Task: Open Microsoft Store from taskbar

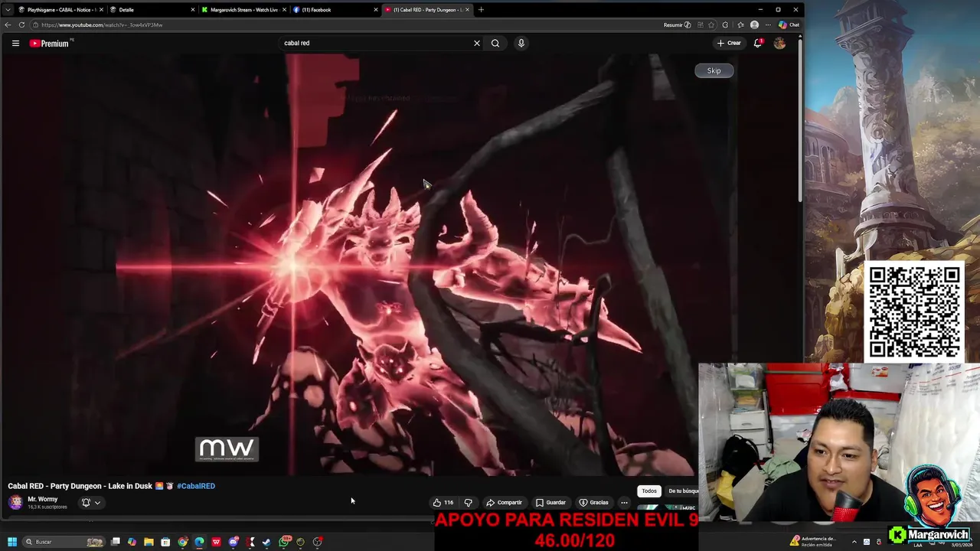Action: point(165,542)
